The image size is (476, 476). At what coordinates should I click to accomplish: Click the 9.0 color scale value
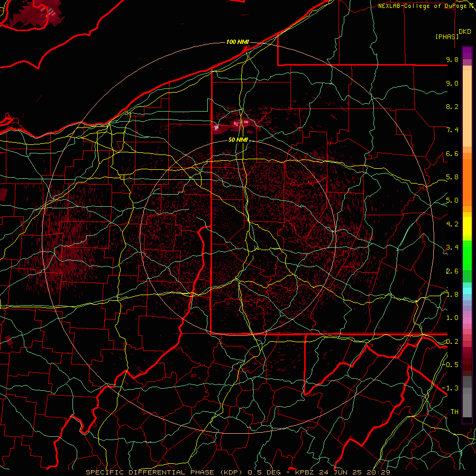tap(452, 83)
